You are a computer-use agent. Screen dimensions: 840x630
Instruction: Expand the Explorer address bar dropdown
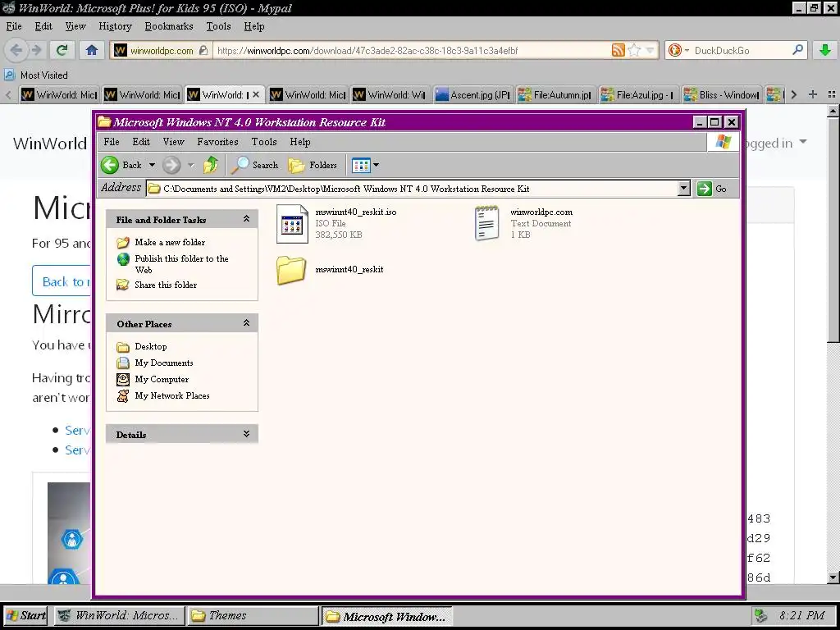pos(683,189)
